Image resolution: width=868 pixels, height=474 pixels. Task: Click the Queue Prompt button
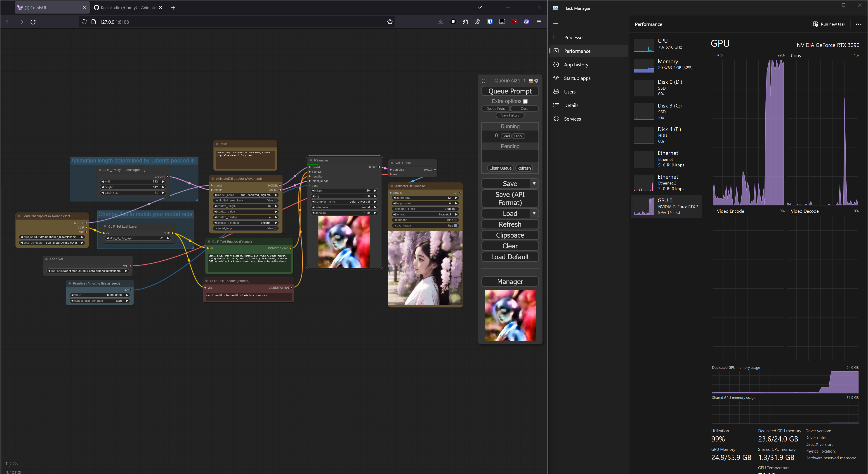click(x=510, y=91)
